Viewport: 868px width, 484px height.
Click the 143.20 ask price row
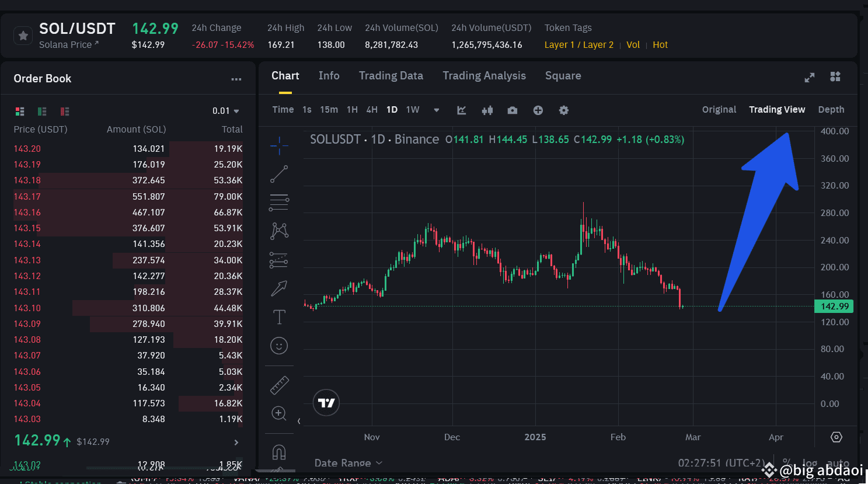128,149
